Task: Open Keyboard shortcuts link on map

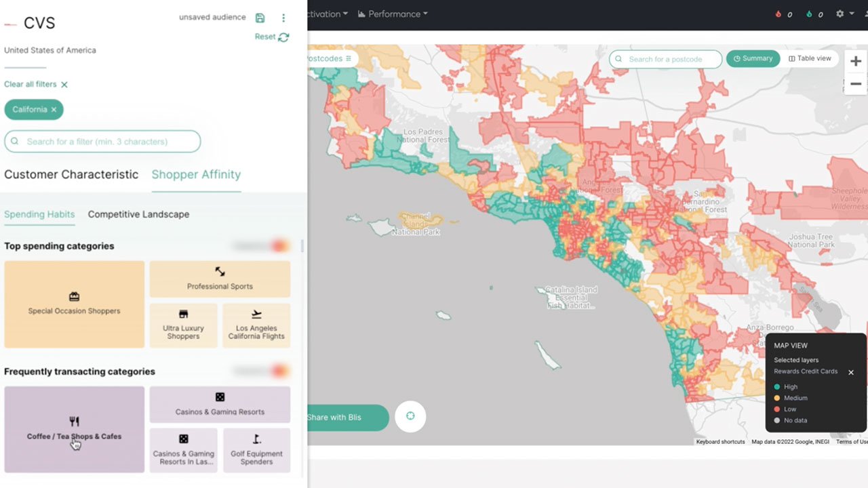Action: [x=720, y=442]
